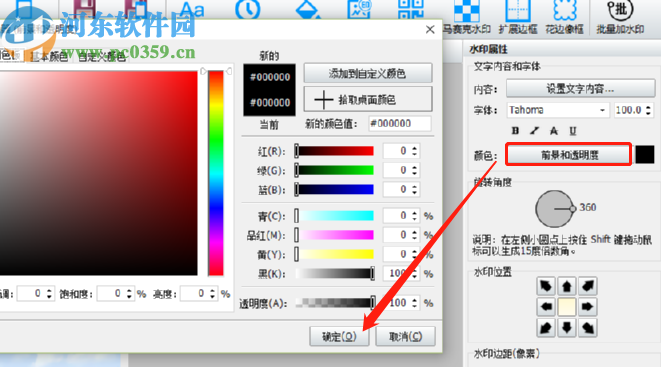Select the Aa text watermark toolbar icon
This screenshot has width=661, height=367.
192,9
